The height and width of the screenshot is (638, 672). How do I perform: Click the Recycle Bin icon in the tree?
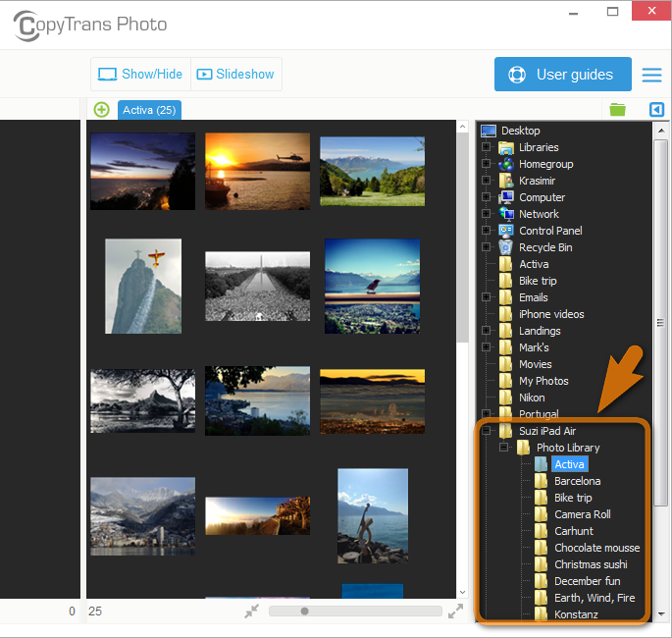(506, 247)
